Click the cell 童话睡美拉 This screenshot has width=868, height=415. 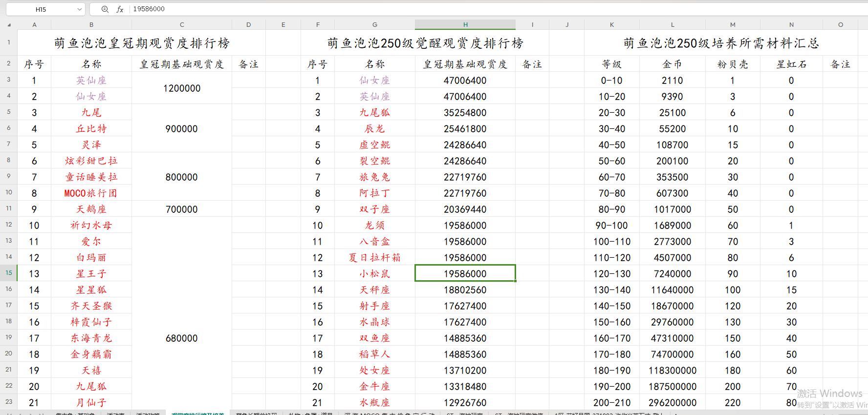point(91,177)
